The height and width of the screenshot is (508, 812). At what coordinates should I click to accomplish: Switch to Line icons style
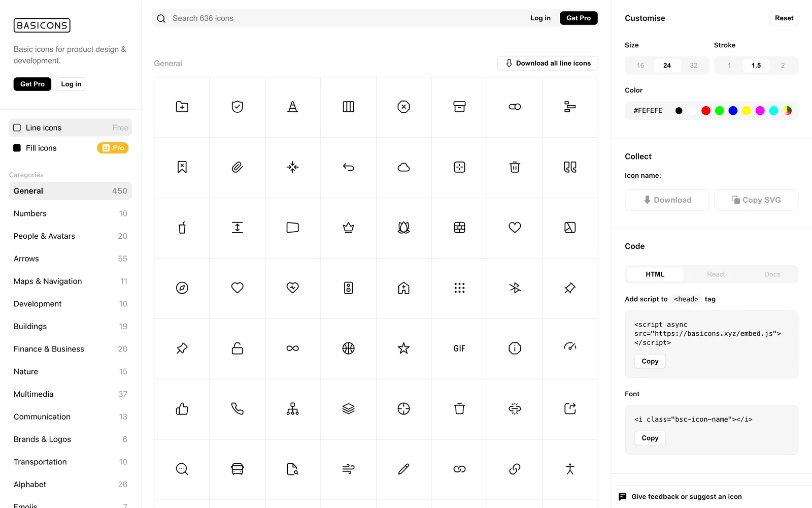(x=71, y=128)
